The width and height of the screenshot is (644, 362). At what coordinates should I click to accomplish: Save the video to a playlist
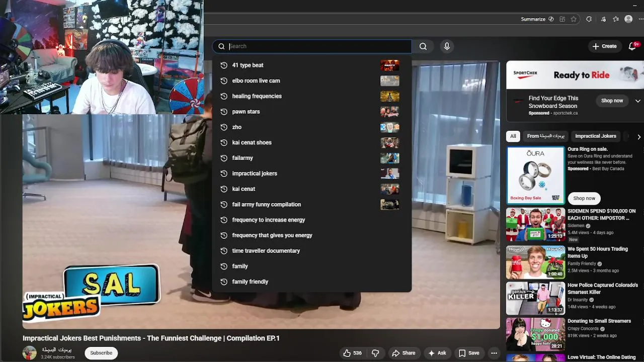coord(469,353)
